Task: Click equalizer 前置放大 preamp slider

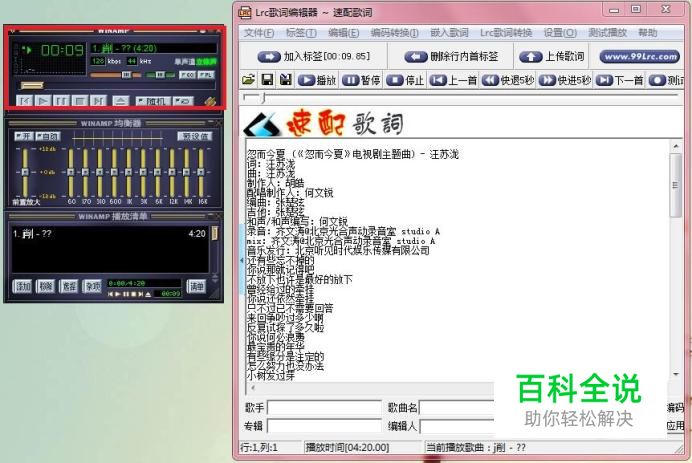Action: click(25, 173)
